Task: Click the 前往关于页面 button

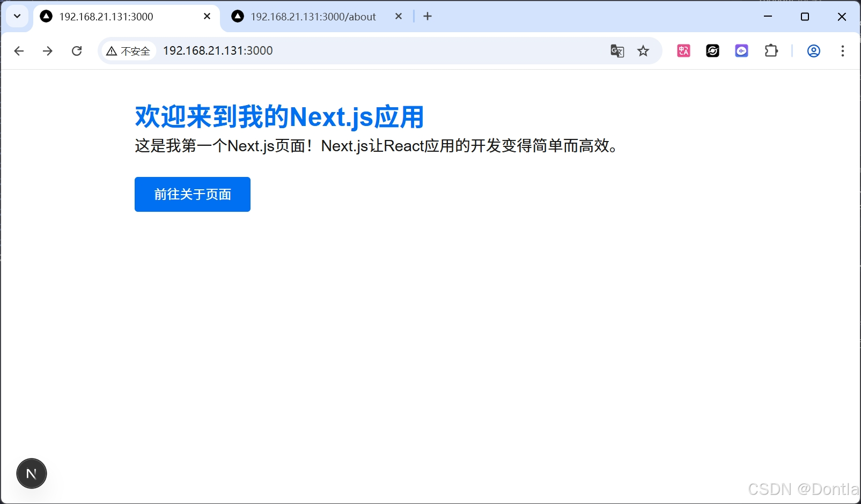Action: [x=193, y=194]
